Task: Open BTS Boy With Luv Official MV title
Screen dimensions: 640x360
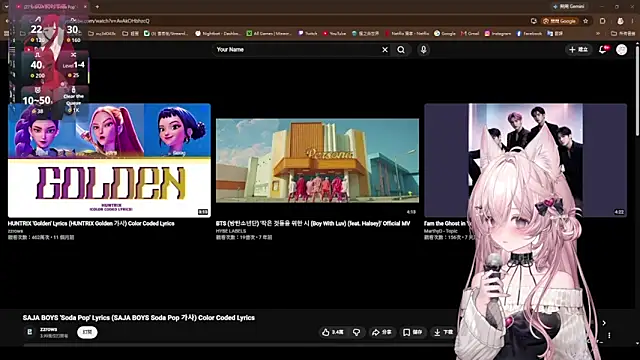Action: pos(313,224)
